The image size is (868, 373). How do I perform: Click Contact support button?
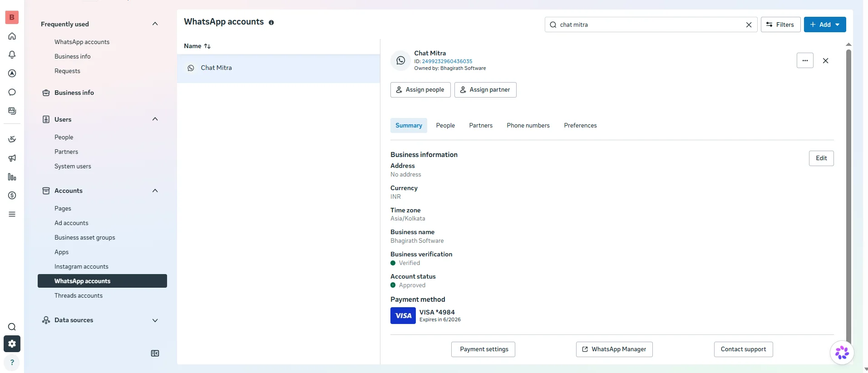(x=743, y=349)
